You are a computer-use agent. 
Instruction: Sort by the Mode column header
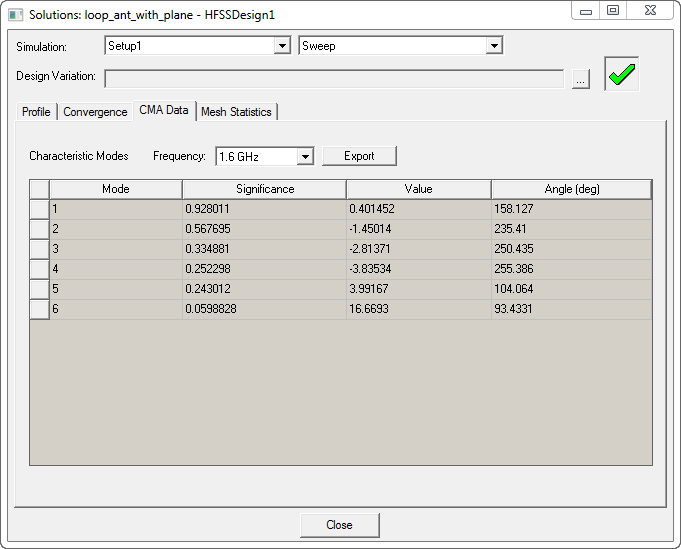[x=115, y=189]
